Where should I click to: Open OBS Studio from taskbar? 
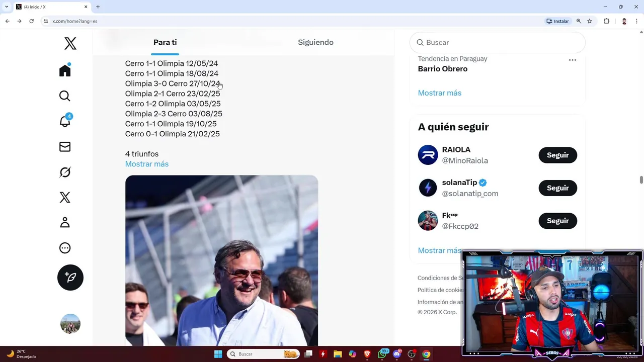coord(412,354)
